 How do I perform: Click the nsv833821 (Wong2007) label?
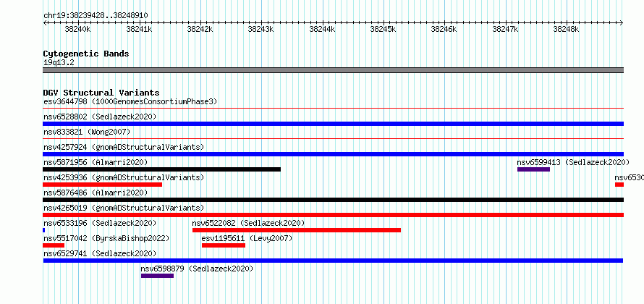tap(87, 132)
